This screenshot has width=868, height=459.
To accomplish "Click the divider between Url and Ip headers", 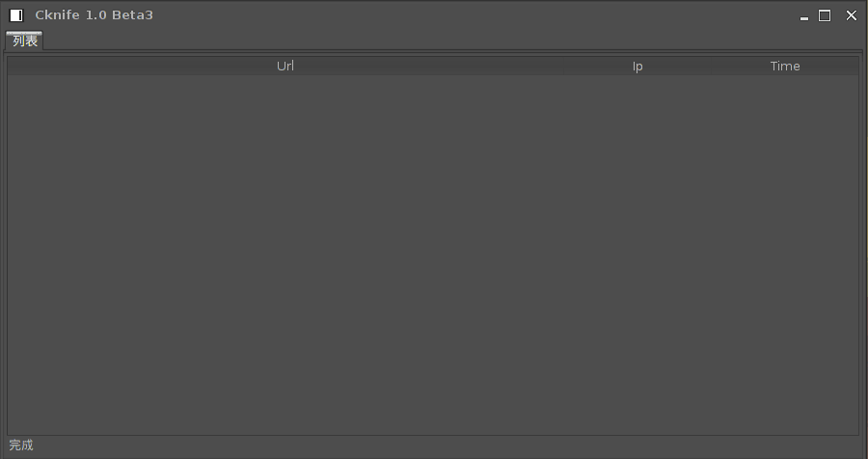I will coord(563,66).
